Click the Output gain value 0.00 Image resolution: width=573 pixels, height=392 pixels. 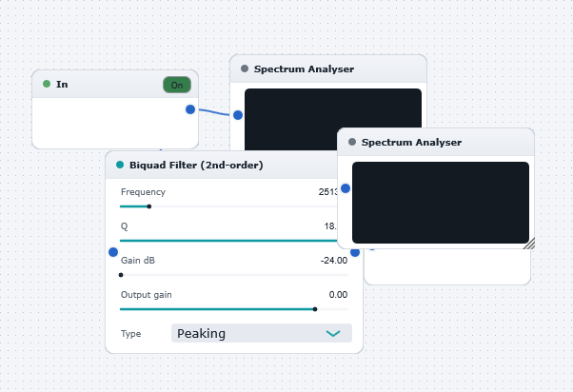[338, 295]
